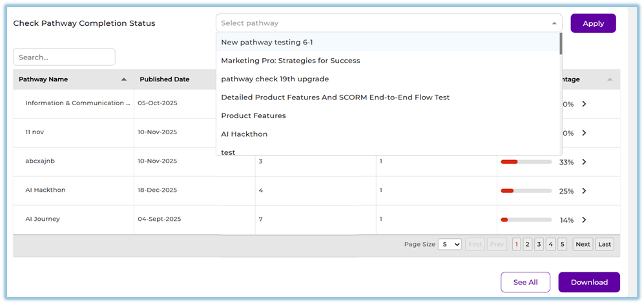
Task: Select 'New pathway testing 6-1' option
Action: click(267, 43)
